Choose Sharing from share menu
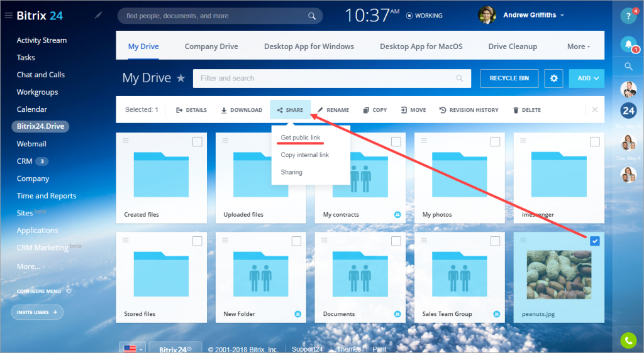644x353 pixels. point(291,171)
